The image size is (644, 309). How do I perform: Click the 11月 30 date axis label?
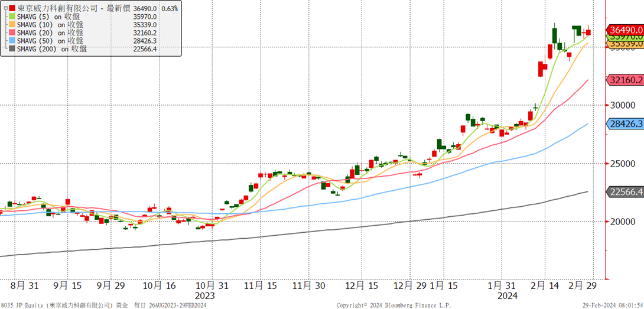point(309,286)
